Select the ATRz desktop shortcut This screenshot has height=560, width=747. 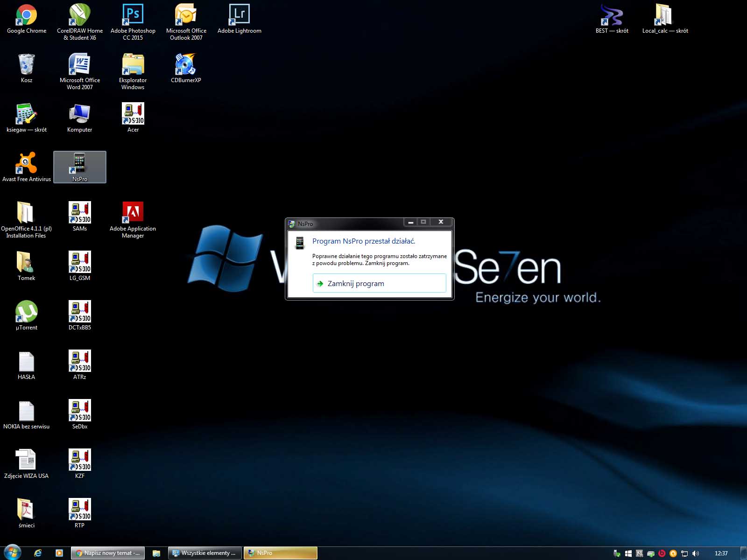tap(80, 365)
